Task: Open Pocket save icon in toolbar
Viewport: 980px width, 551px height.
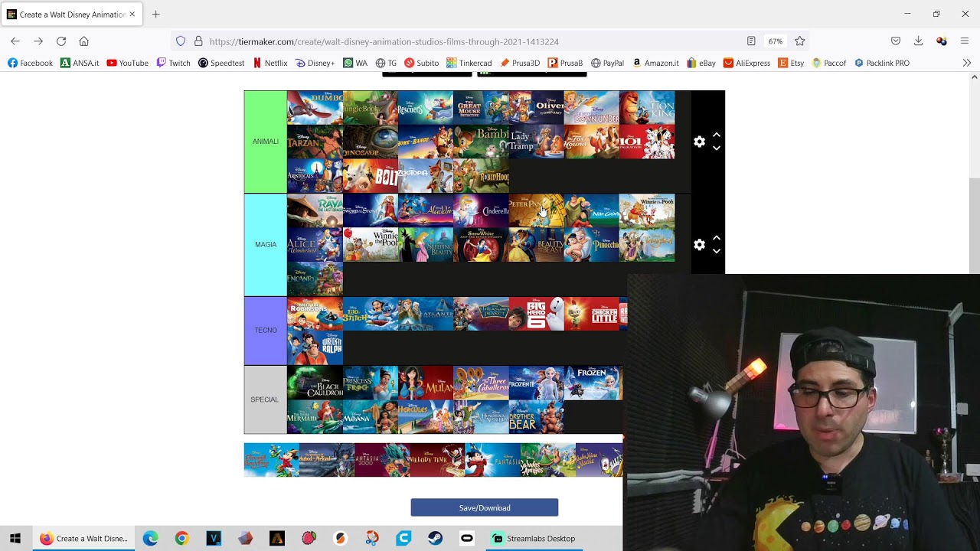Action: [895, 41]
